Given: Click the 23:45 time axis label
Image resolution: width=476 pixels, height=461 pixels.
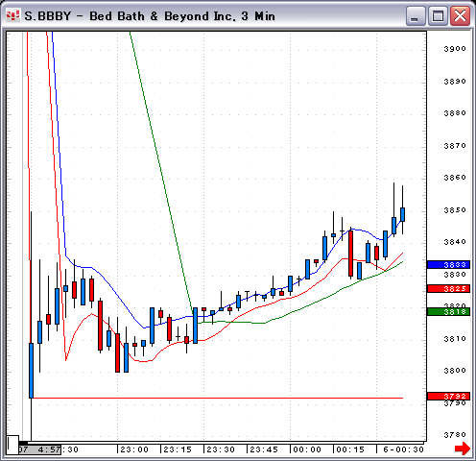Looking at the screenshot, I should tap(264, 449).
